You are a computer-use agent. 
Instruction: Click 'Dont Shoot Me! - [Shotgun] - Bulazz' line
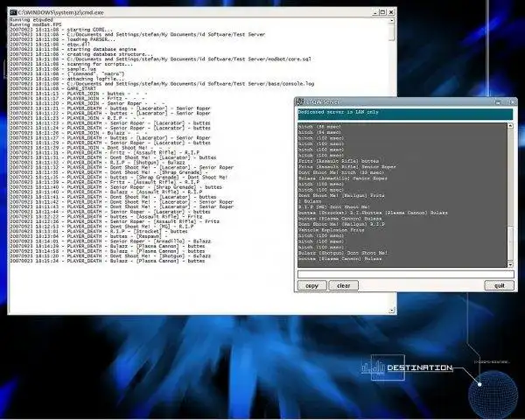point(110,255)
